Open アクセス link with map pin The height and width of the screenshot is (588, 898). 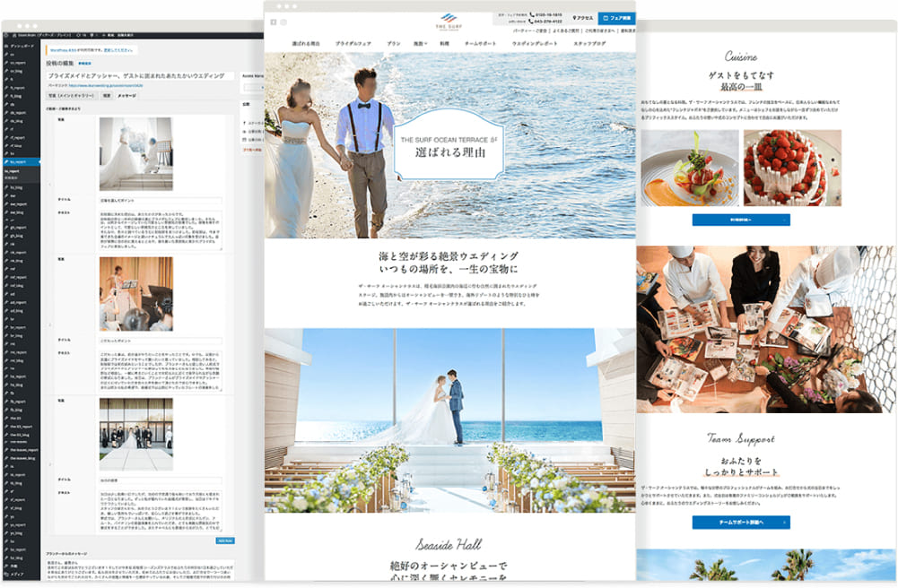pyautogui.click(x=582, y=18)
